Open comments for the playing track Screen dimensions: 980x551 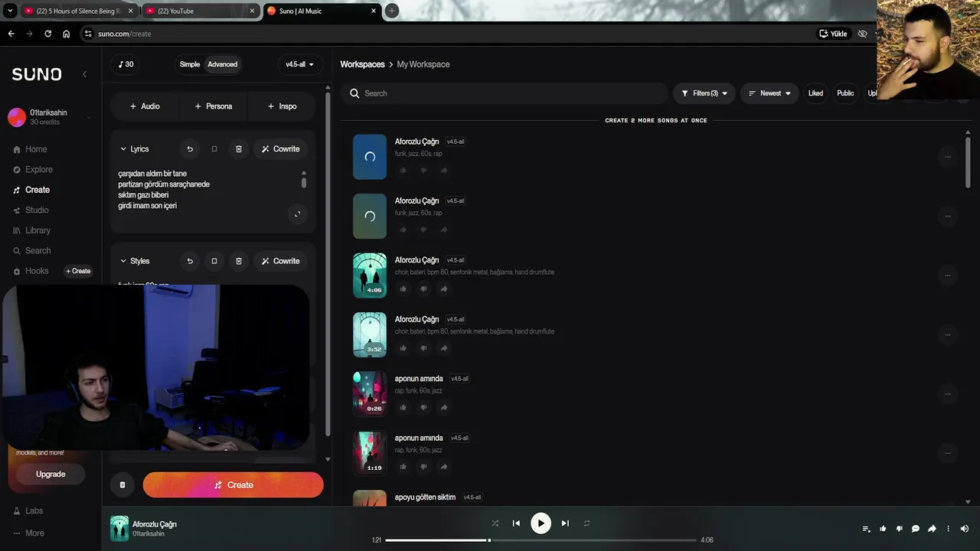[915, 529]
